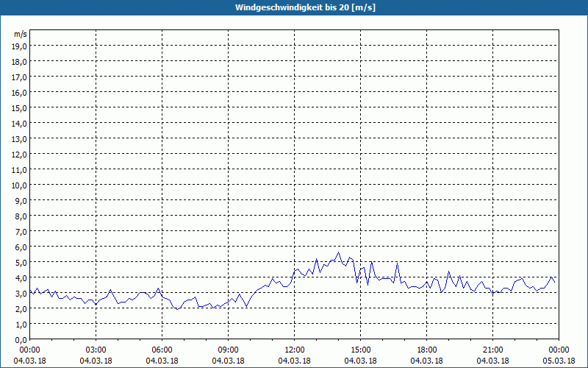Click the 15:00 time axis label

[x=360, y=350]
